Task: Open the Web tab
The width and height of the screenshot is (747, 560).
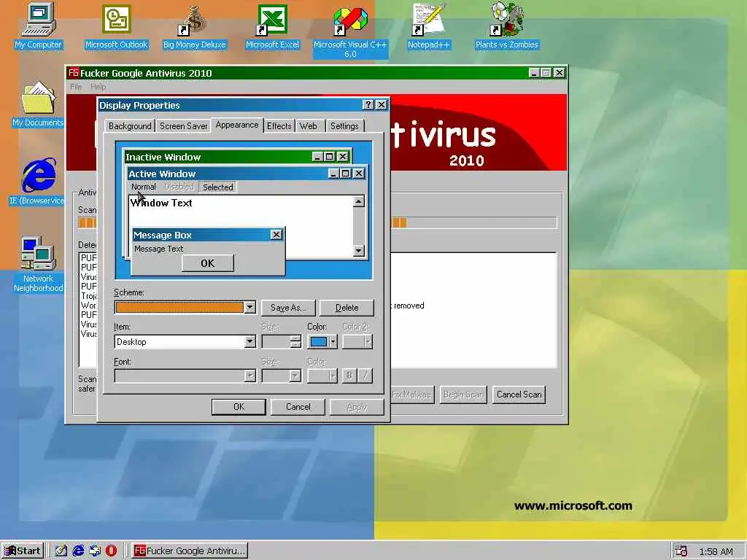Action: (x=309, y=125)
